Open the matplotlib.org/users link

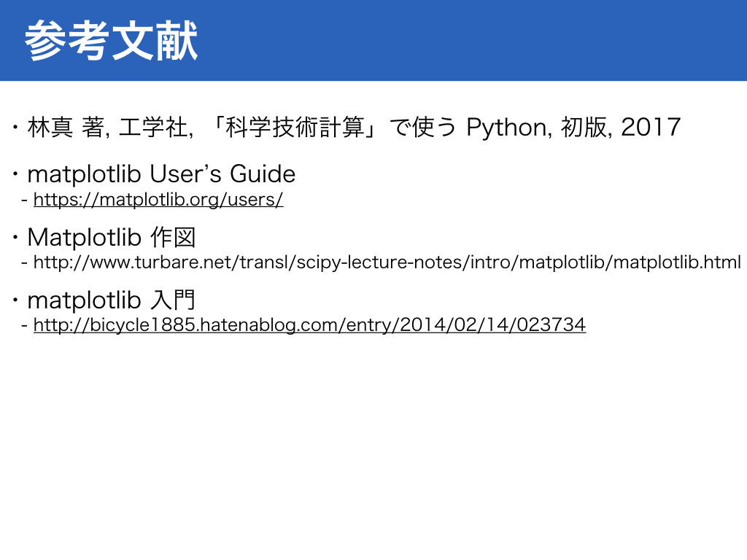point(158,200)
